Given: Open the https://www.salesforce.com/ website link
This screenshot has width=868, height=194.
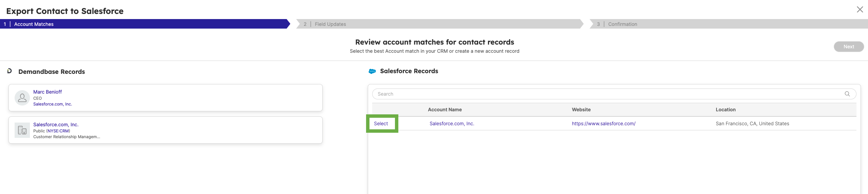Looking at the screenshot, I should click(603, 124).
